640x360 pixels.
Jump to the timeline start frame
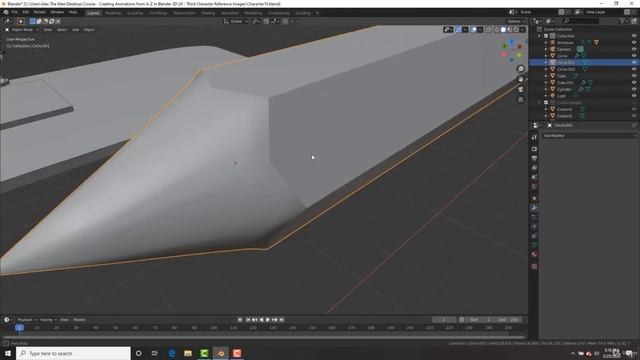pos(248,320)
